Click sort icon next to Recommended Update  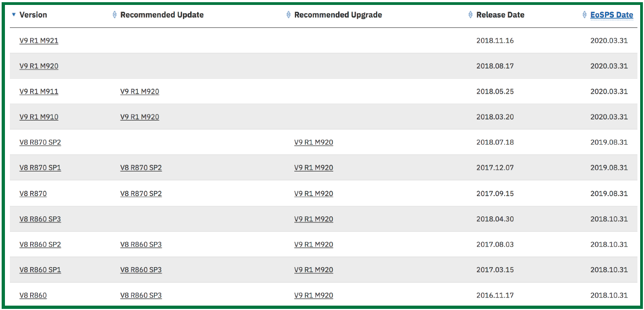pos(115,15)
